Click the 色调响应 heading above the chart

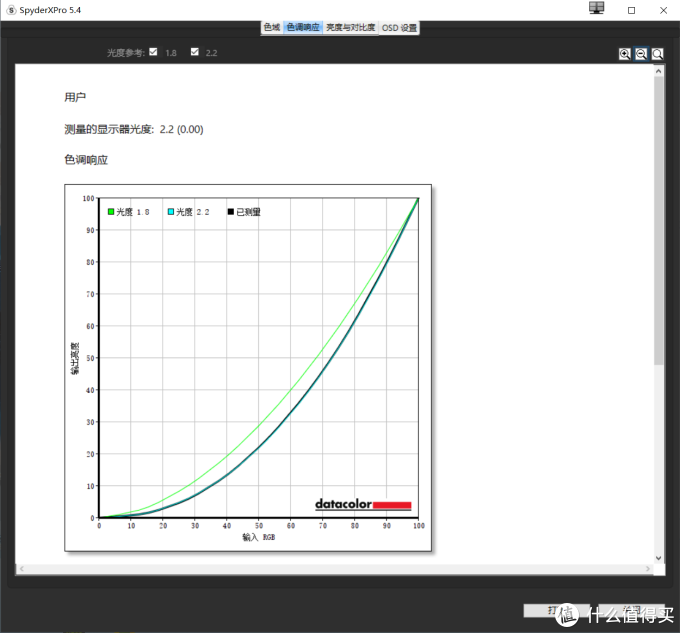(x=86, y=160)
